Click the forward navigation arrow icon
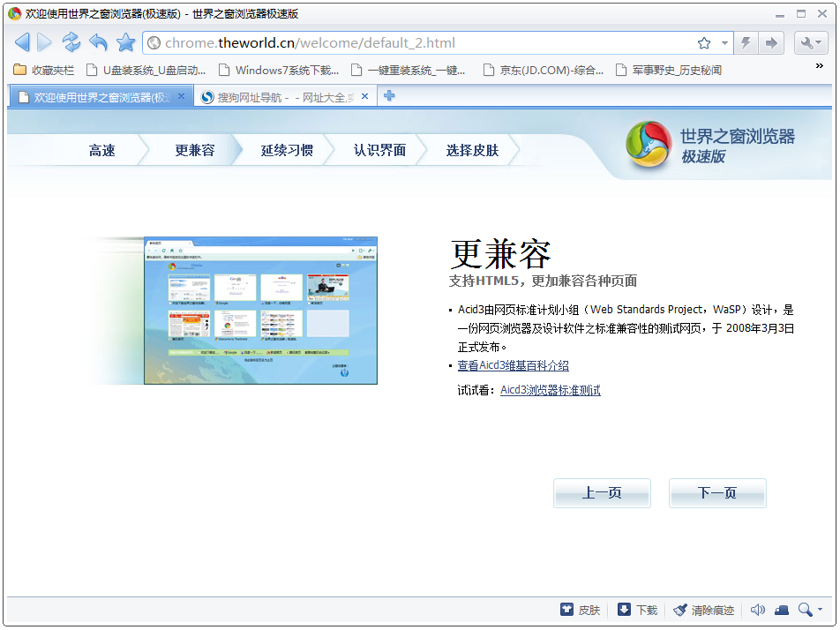The height and width of the screenshot is (630, 840). click(x=44, y=42)
